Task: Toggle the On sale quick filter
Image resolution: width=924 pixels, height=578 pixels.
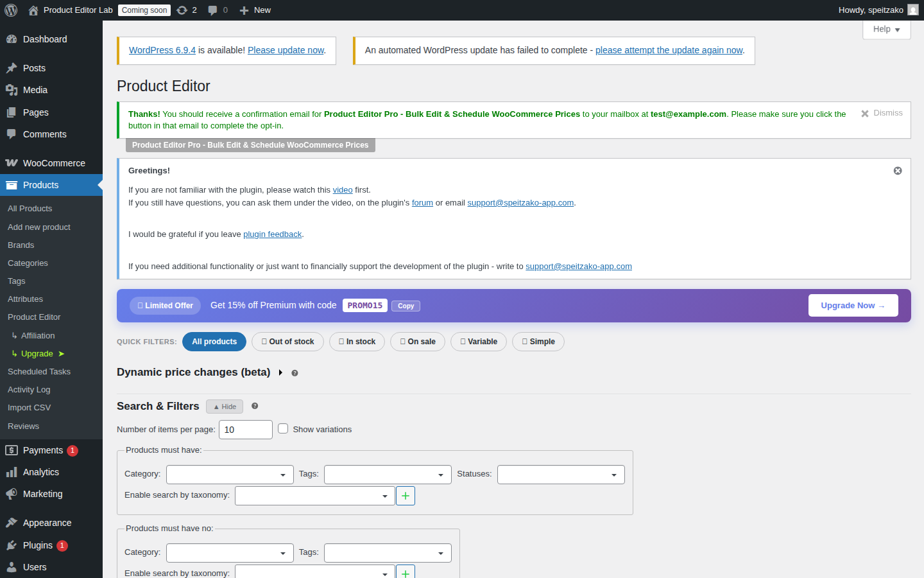Action: (x=418, y=342)
